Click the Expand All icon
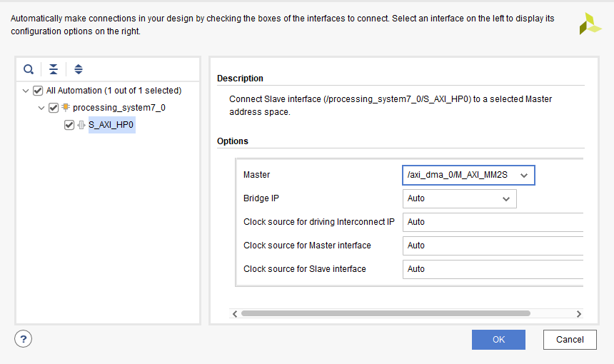 pos(79,69)
